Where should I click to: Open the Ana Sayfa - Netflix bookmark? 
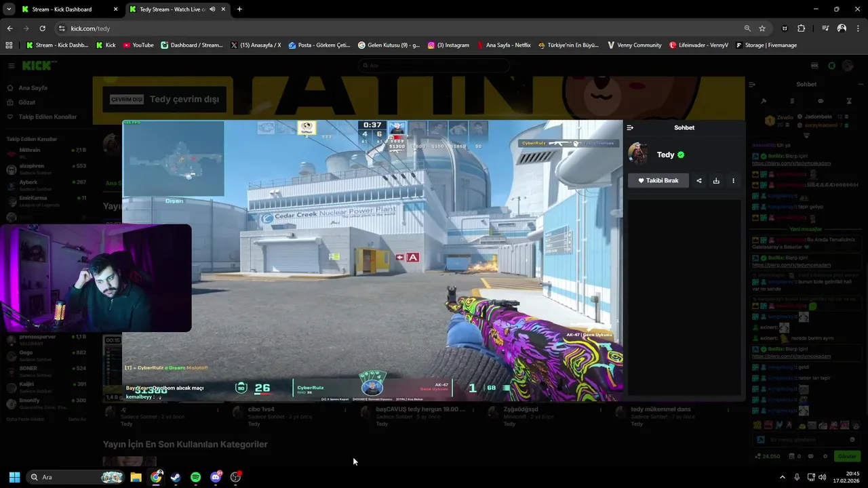click(504, 45)
